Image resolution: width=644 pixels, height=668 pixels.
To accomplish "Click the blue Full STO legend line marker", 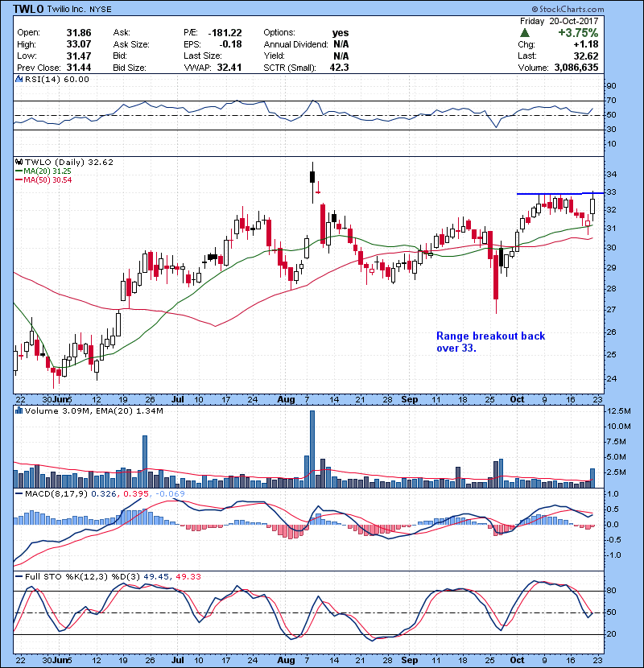I will pos(19,577).
